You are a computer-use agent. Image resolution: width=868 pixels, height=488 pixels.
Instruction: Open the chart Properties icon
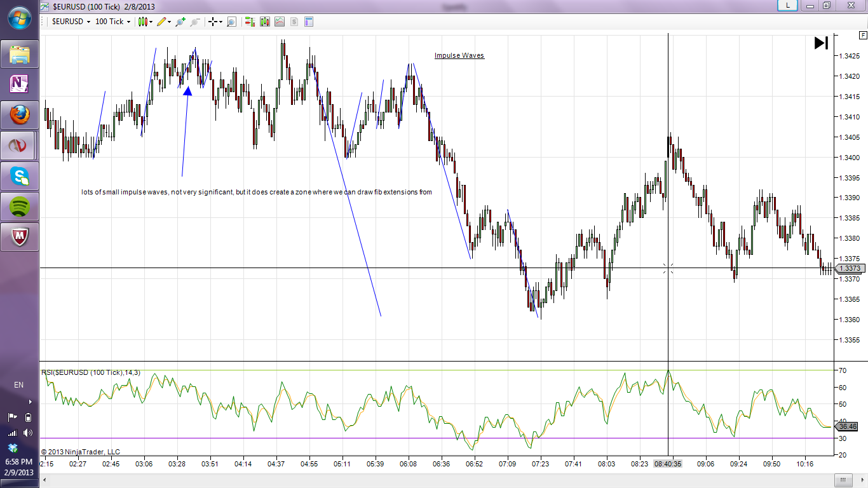(309, 22)
